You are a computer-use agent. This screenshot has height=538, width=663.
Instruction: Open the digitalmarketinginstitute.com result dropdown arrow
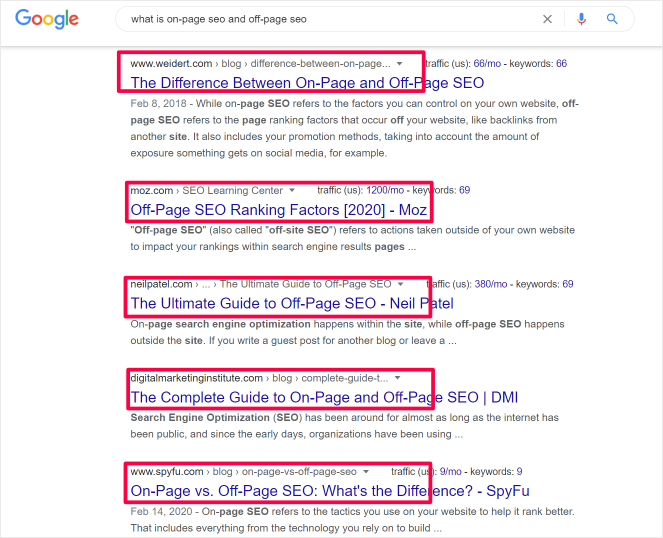397,378
